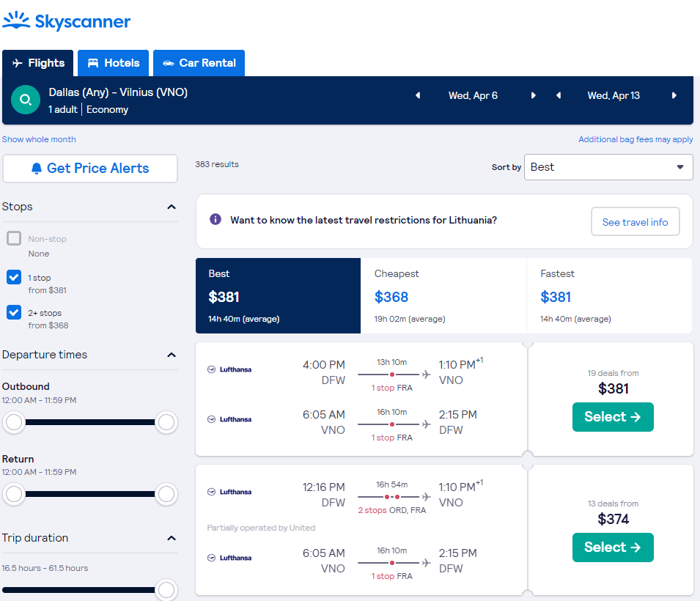Click Lufthansa logo on second 6:05 AM VNO return
Image resolution: width=700 pixels, height=601 pixels.
coord(229,558)
